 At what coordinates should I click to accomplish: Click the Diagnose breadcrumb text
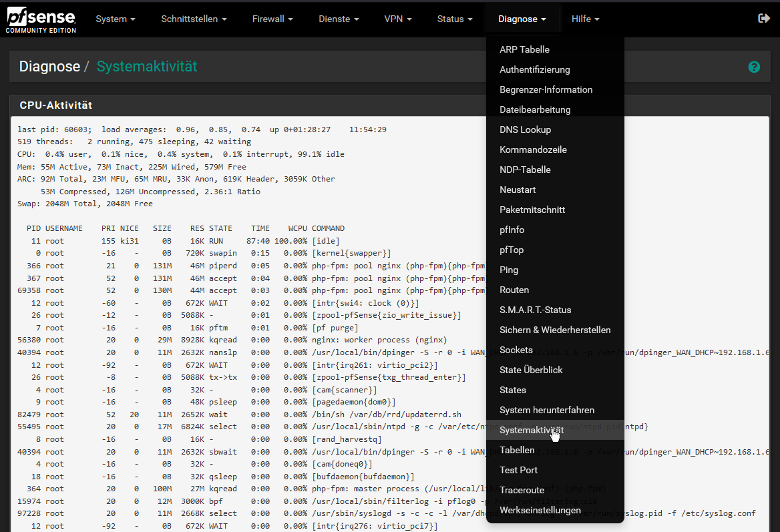[49, 67]
